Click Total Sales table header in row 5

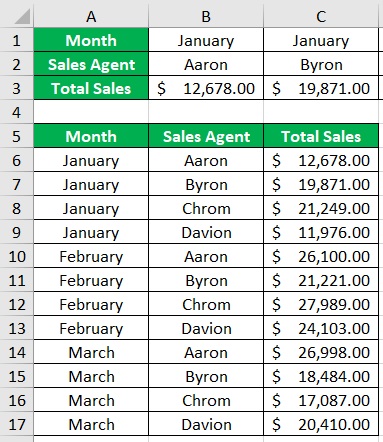point(321,136)
